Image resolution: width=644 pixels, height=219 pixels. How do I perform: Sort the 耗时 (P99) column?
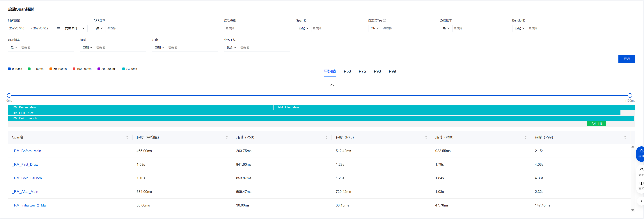(625, 137)
